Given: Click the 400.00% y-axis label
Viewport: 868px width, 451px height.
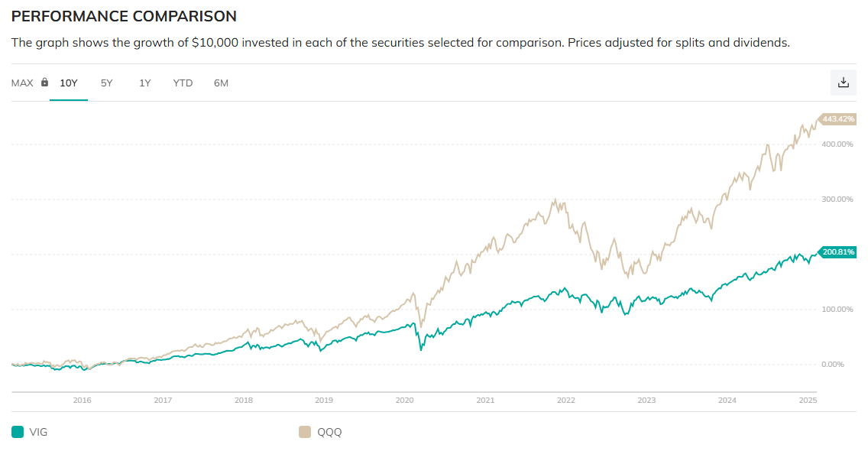Looking at the screenshot, I should [837, 144].
